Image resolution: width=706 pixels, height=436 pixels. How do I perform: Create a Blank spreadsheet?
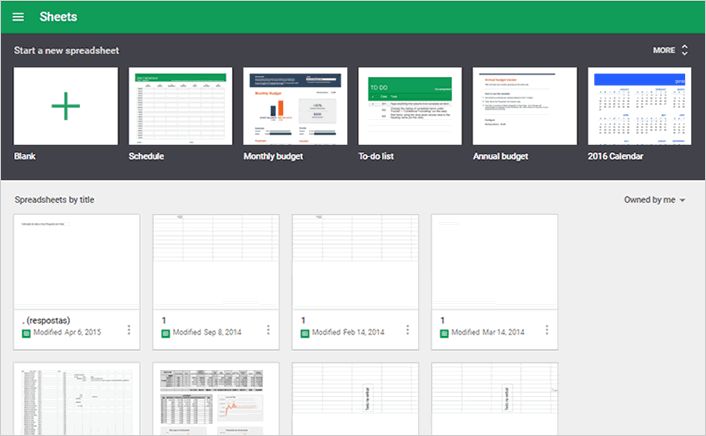click(66, 106)
